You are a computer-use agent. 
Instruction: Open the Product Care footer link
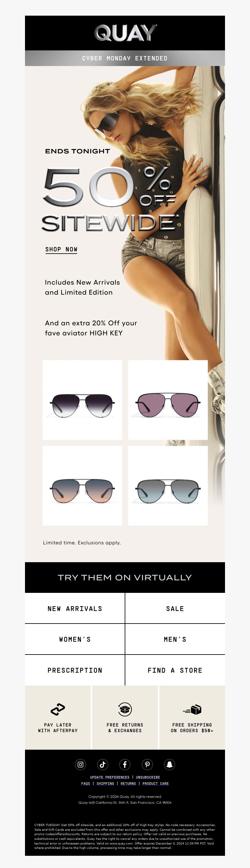pyautogui.click(x=155, y=784)
